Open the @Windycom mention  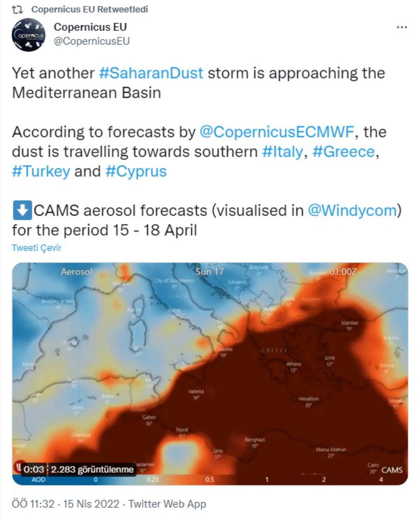[x=353, y=210]
